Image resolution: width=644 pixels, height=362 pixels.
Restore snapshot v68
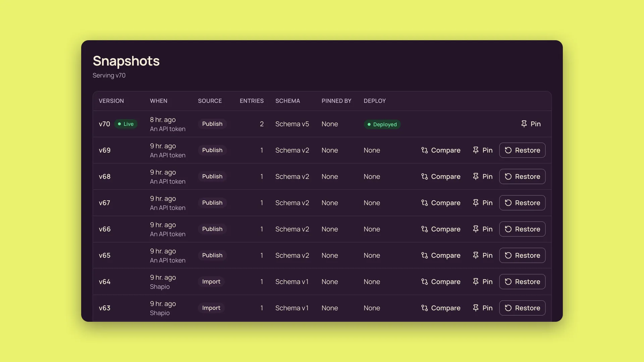522,177
